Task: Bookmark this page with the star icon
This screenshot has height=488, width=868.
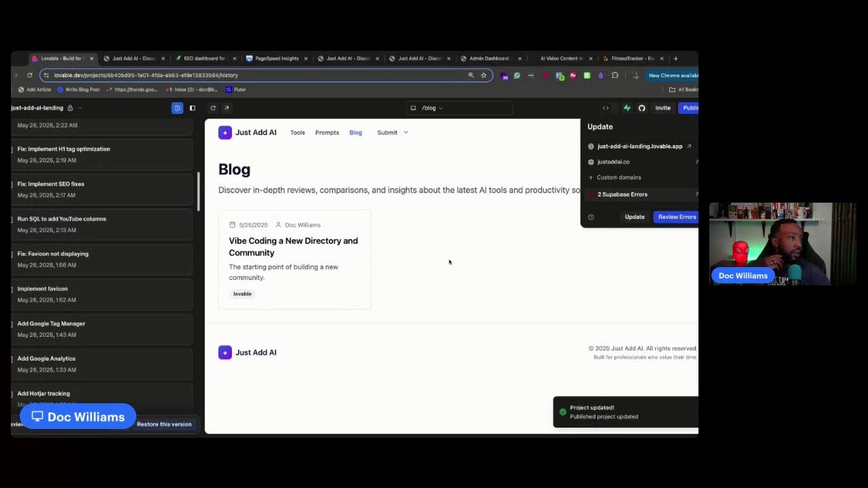Action: 484,75
